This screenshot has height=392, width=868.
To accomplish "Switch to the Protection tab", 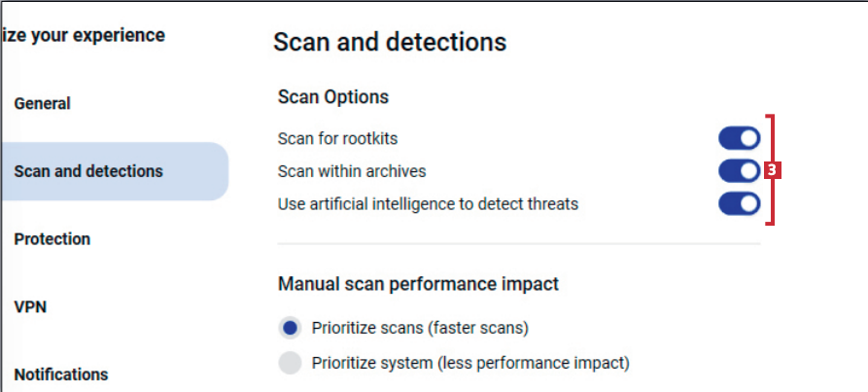I will 52,239.
